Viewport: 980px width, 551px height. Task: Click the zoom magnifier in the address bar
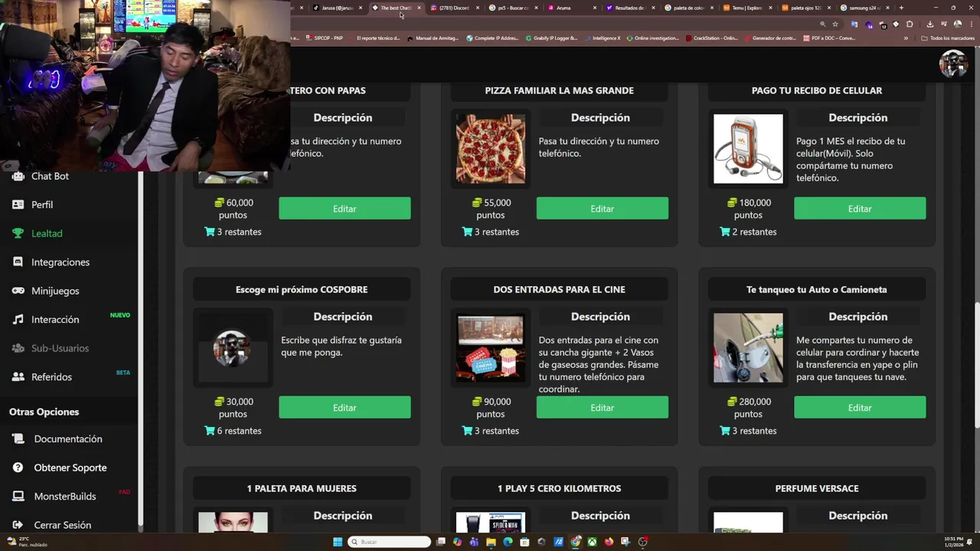click(823, 24)
